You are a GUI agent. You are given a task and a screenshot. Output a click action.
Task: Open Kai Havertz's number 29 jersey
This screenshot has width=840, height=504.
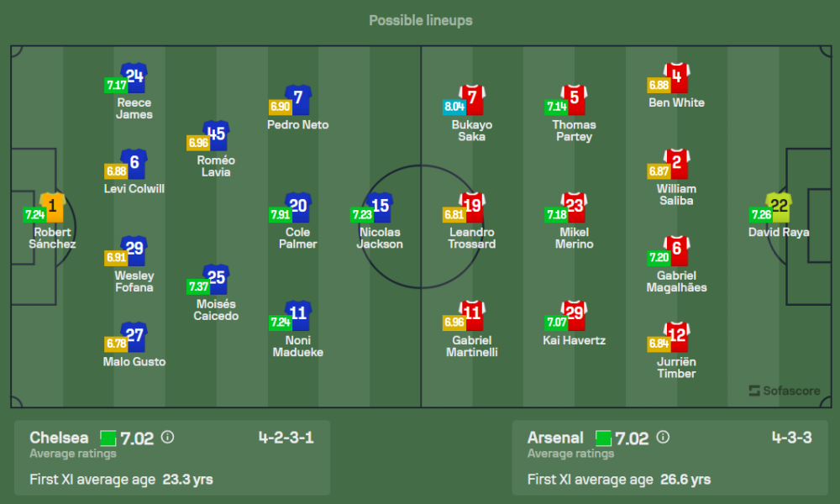click(x=575, y=315)
